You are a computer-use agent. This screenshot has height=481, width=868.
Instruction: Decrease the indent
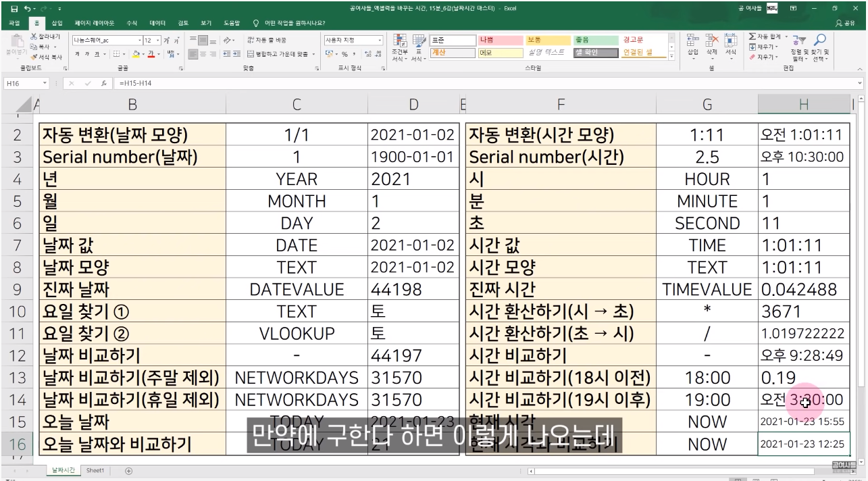[x=226, y=54]
